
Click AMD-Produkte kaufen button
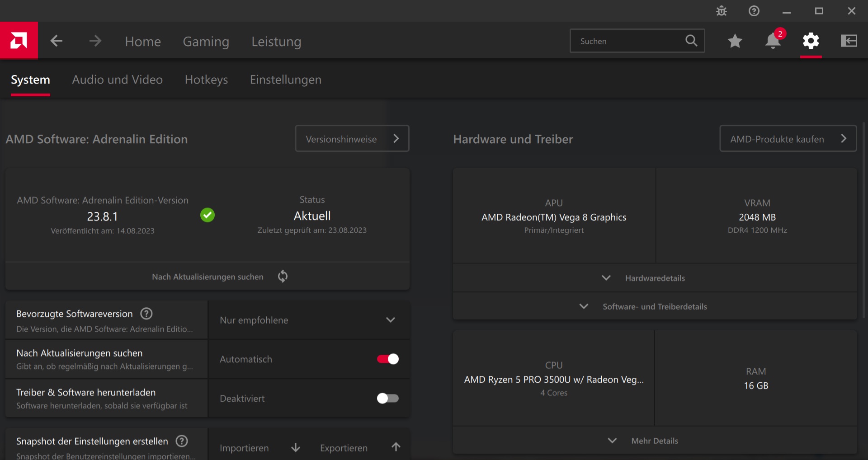click(788, 138)
